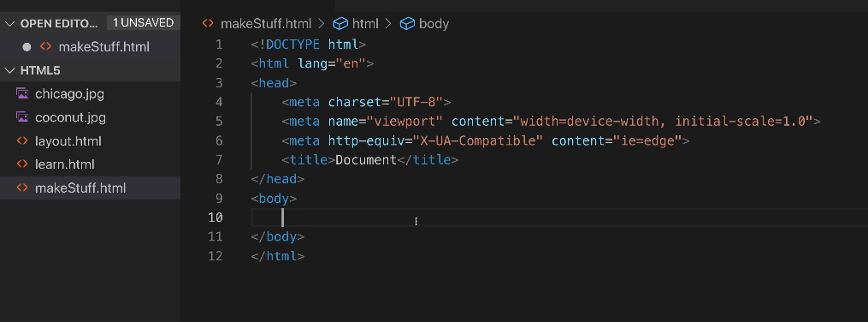Click the cube icon before body breadcrumb

(x=407, y=24)
